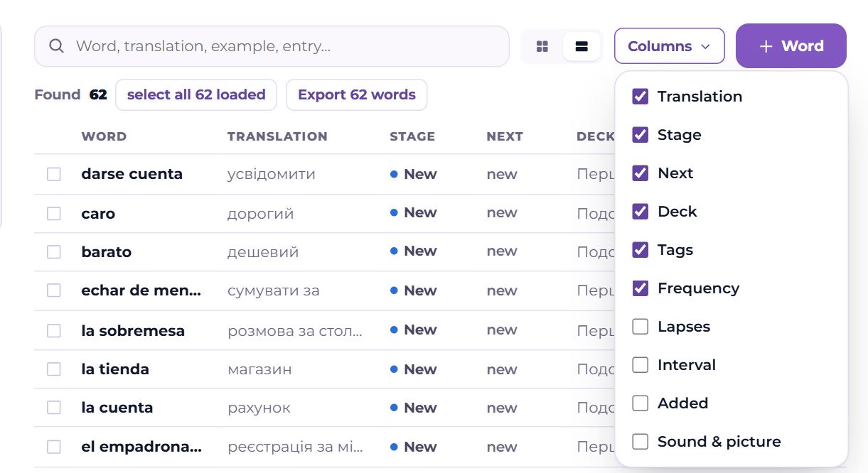Click translation магазин

point(259,369)
